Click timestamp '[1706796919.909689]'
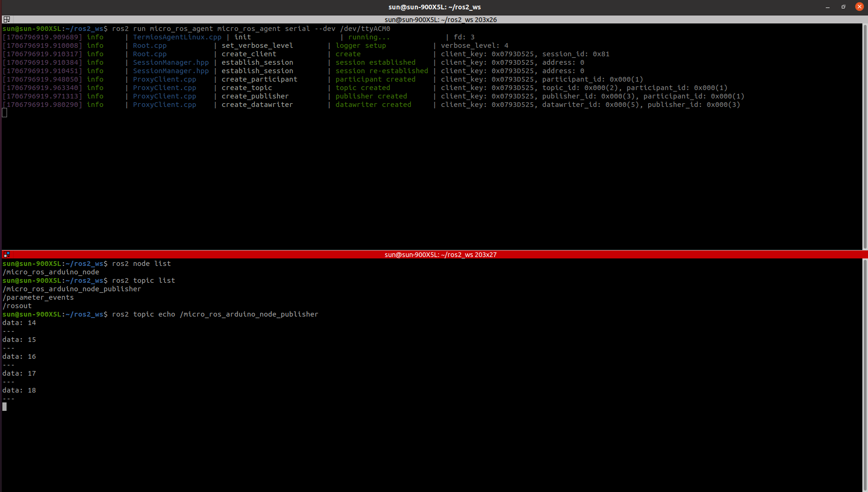Viewport: 868px width, 492px height. click(x=42, y=37)
